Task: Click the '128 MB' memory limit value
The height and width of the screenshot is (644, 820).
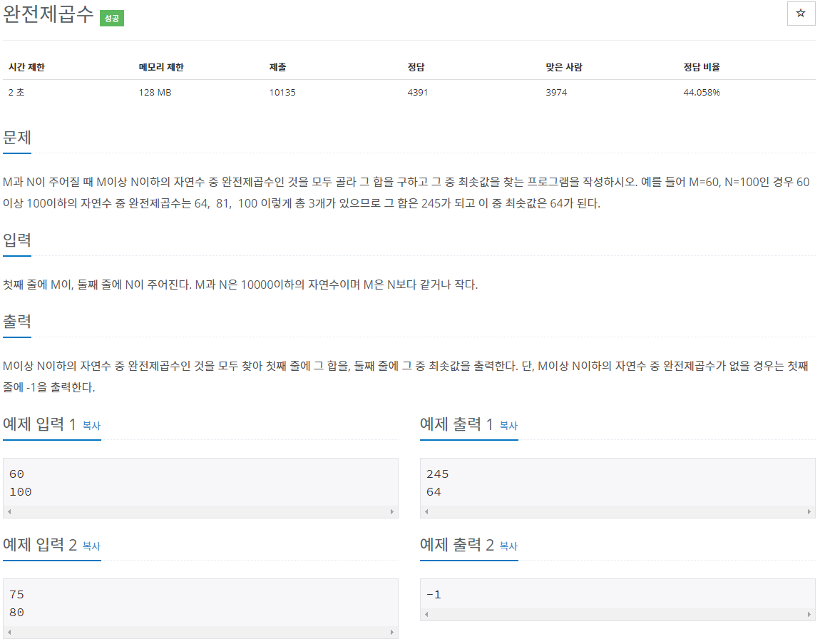Action: click(x=155, y=92)
